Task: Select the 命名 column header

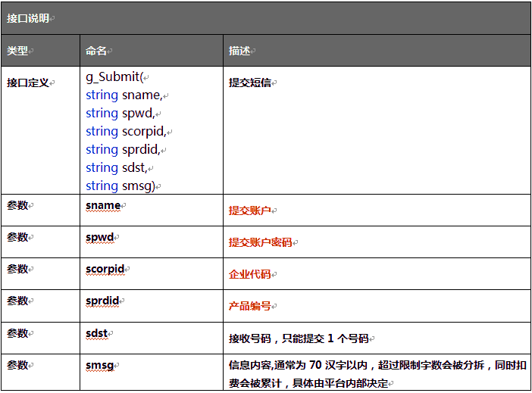Action: pos(96,51)
